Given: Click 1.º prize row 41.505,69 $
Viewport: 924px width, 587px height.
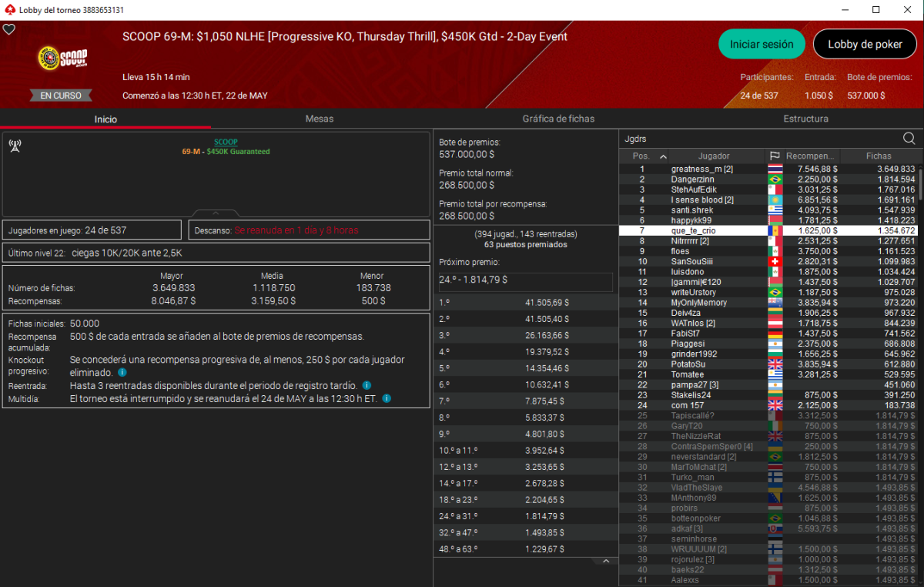Looking at the screenshot, I should click(526, 303).
